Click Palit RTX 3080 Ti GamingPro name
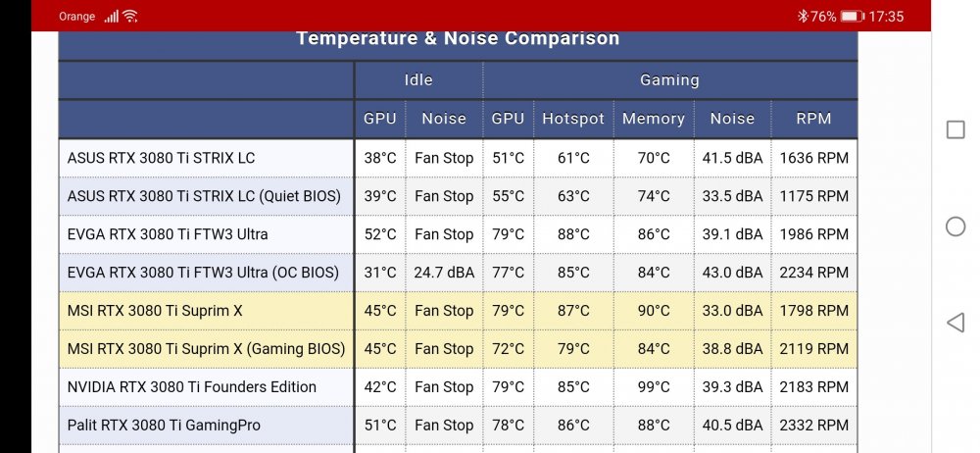The image size is (980, 453). coord(164,425)
